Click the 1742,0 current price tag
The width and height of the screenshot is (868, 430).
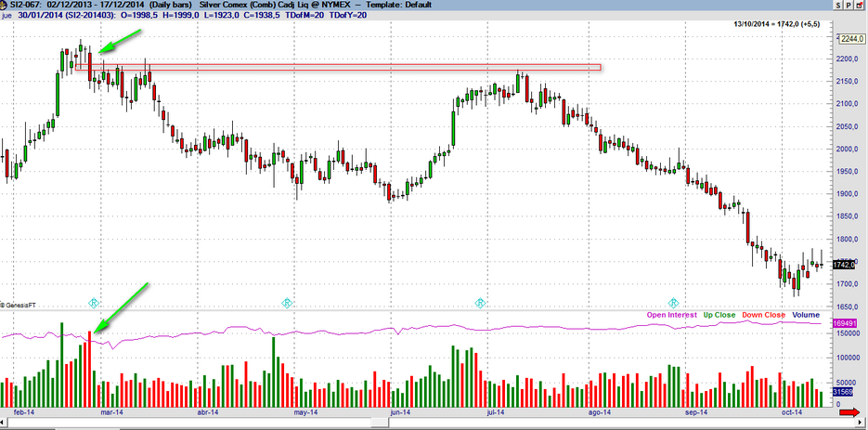point(849,265)
